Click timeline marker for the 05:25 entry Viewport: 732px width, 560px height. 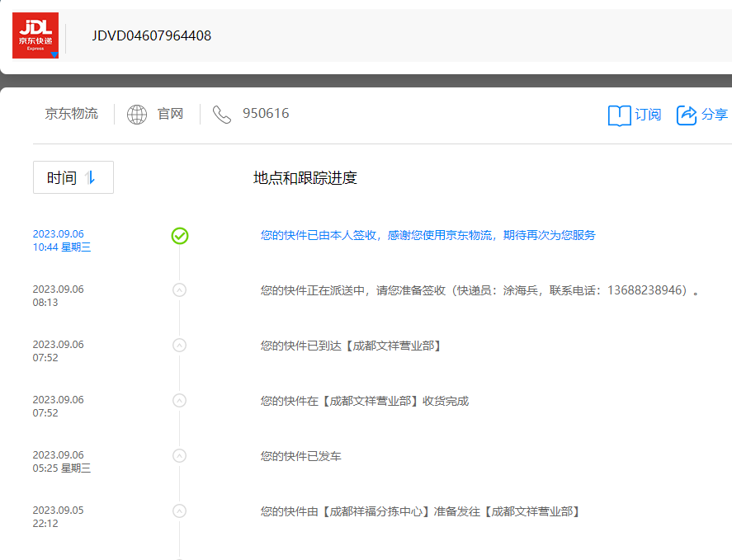[x=180, y=455]
